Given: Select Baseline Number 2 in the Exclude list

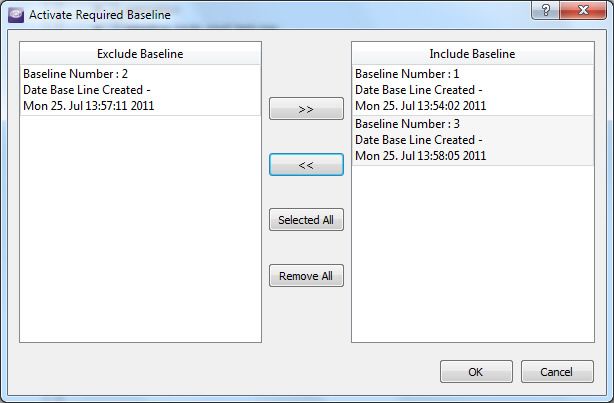Looking at the screenshot, I should [140, 90].
